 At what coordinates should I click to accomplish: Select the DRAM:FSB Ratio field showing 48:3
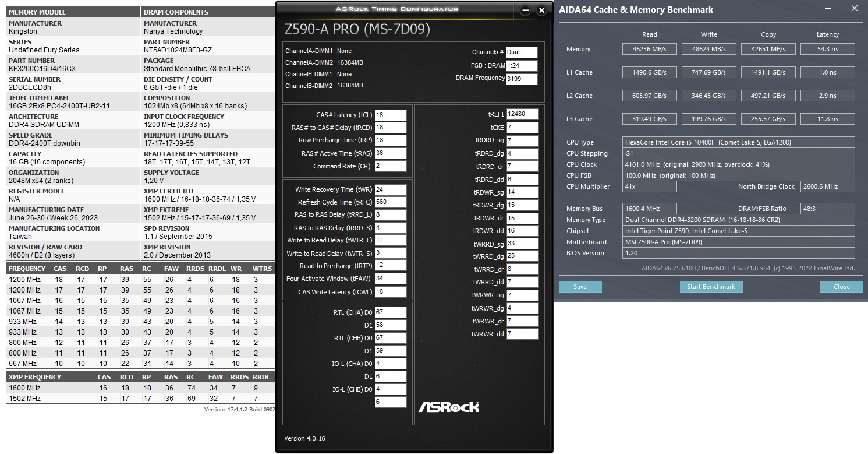[x=828, y=209]
